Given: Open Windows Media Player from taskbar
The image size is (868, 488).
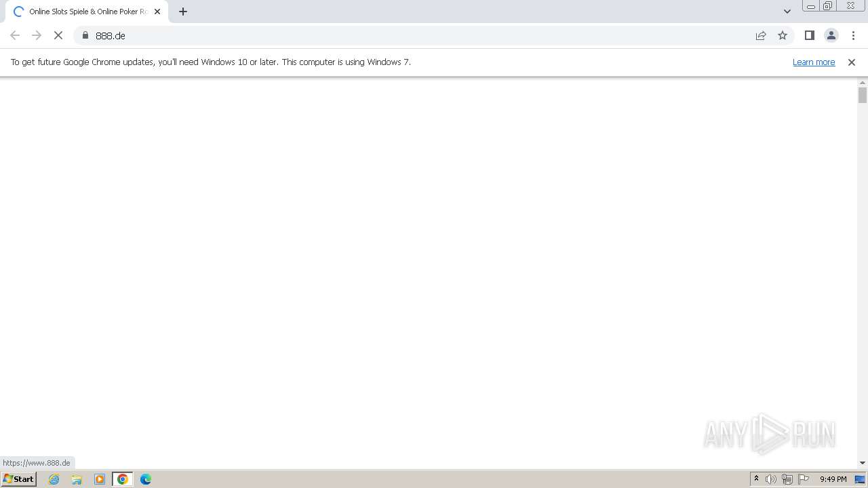Looking at the screenshot, I should [x=100, y=479].
